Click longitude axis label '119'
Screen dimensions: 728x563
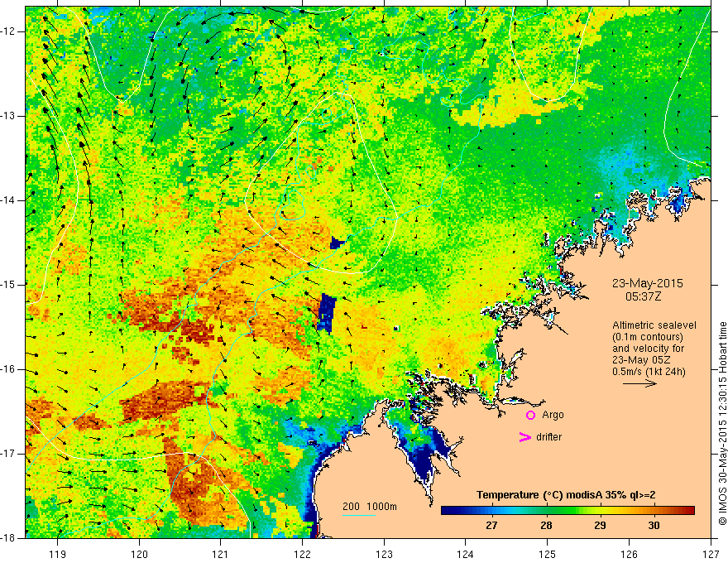pyautogui.click(x=57, y=554)
